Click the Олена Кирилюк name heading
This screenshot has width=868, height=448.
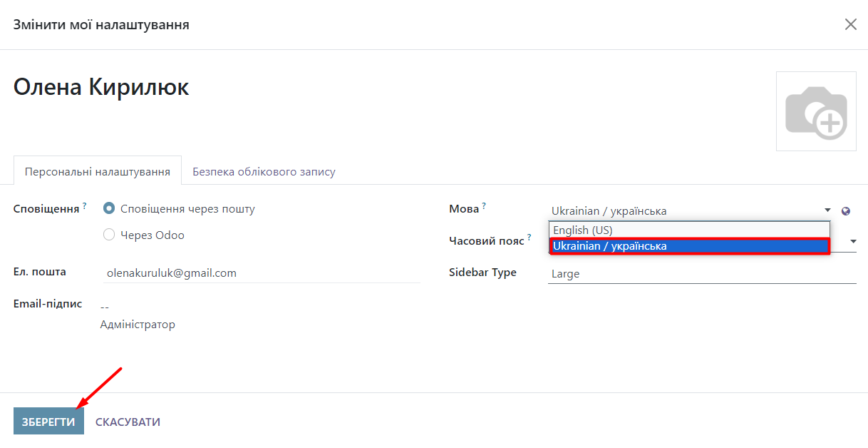101,88
